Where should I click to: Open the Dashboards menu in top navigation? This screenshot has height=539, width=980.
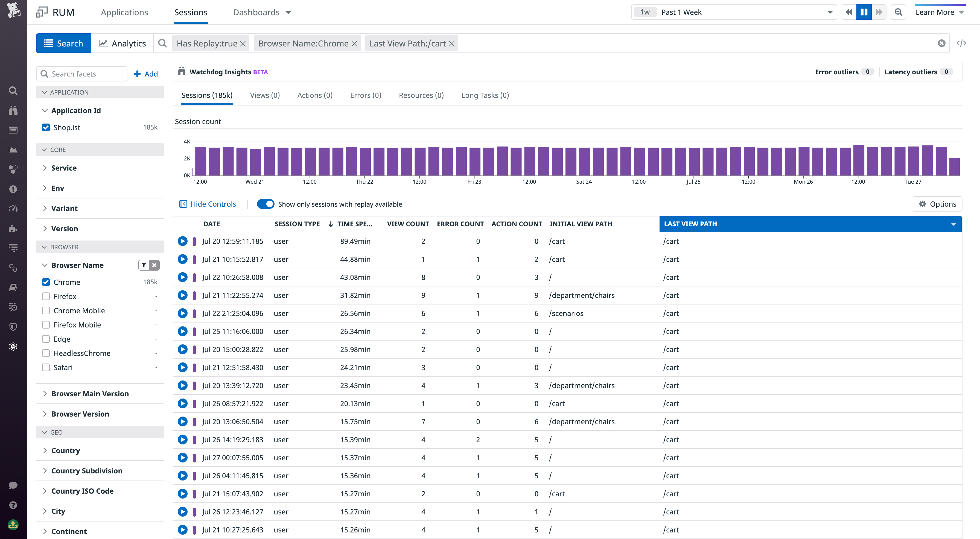click(x=261, y=12)
